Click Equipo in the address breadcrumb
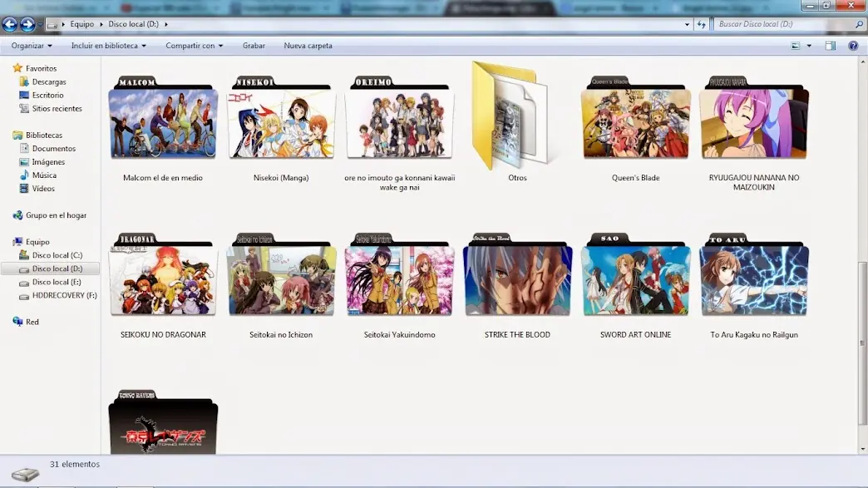 pyautogui.click(x=82, y=24)
